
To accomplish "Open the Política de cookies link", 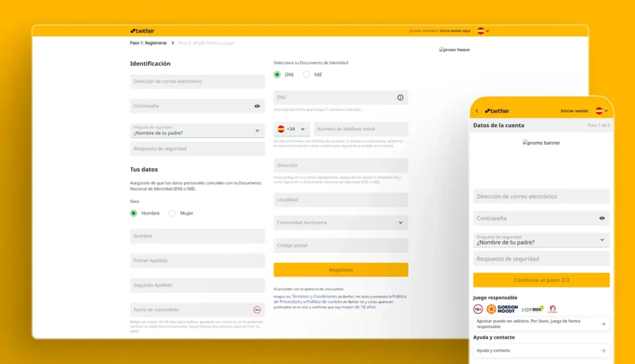I will (324, 301).
